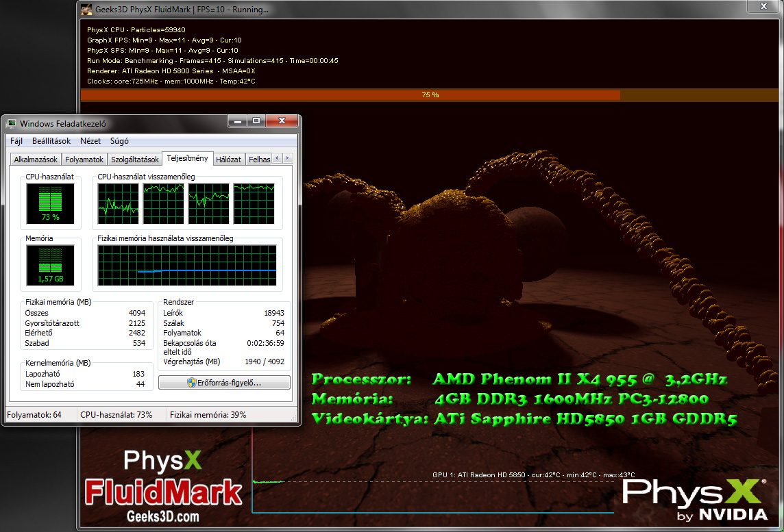Click the Szabad value 534
784x532 pixels.
coord(139,343)
